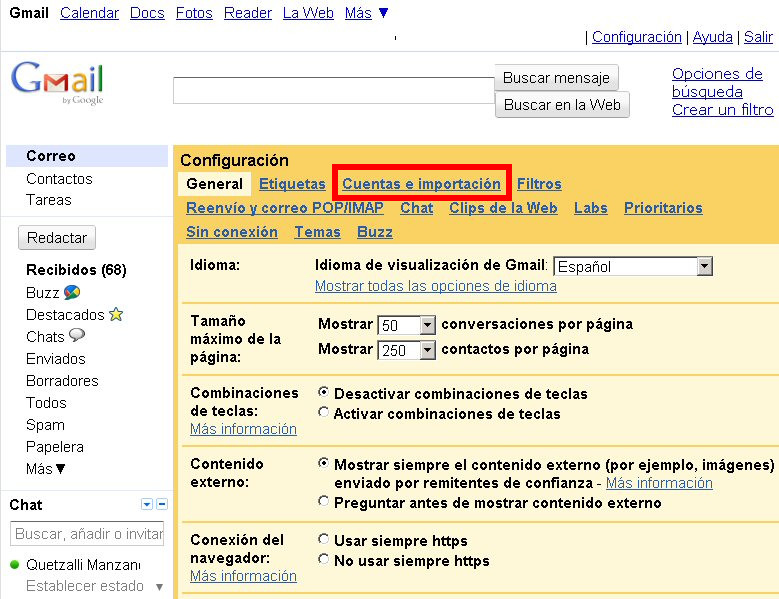Open the Chat settings tab
The width and height of the screenshot is (779, 599).
(x=417, y=208)
